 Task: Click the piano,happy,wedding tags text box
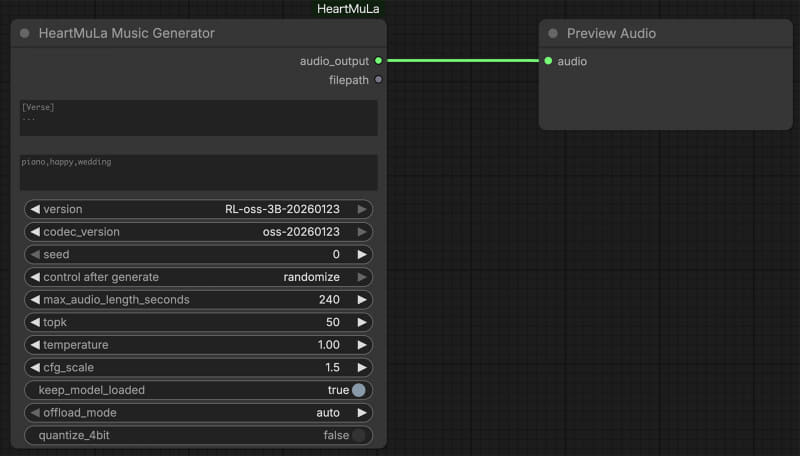coord(198,172)
